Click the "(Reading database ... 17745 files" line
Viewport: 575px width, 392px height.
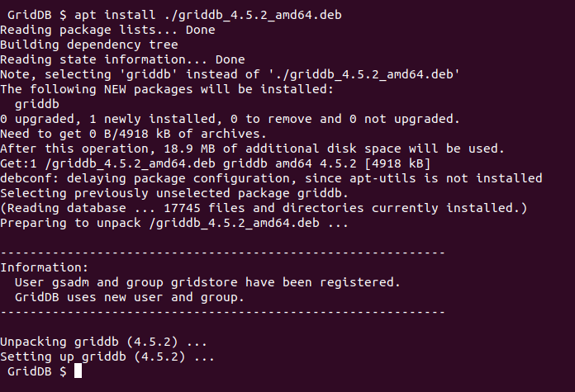click(264, 208)
